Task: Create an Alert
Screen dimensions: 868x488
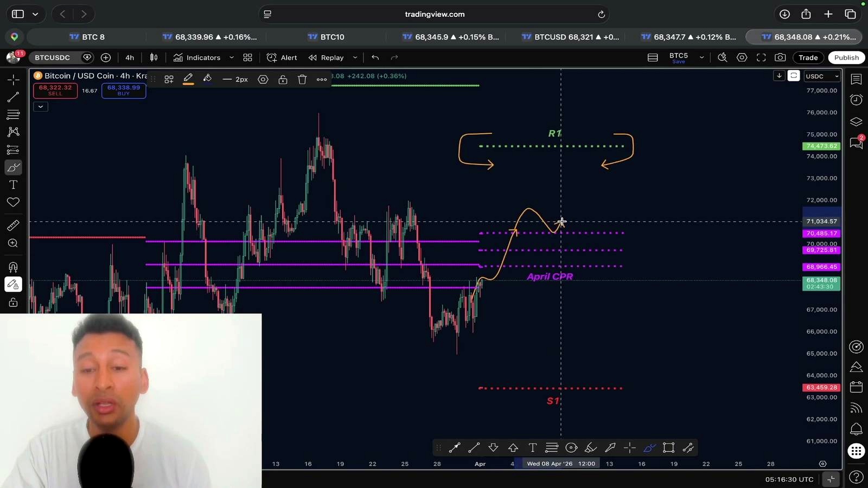Action: [x=282, y=57]
